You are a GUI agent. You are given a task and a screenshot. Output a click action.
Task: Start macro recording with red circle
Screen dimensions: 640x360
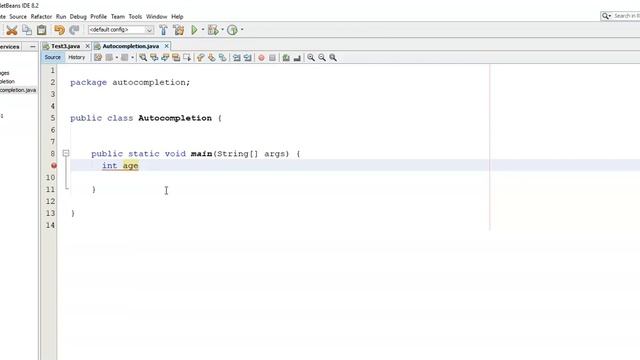pos(261,58)
